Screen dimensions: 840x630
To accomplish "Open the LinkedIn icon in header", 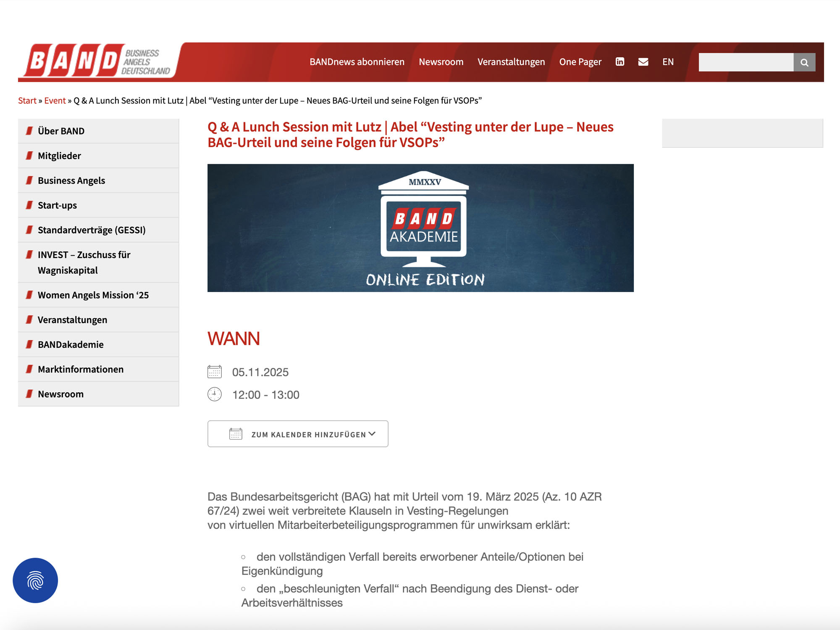I will [x=620, y=62].
